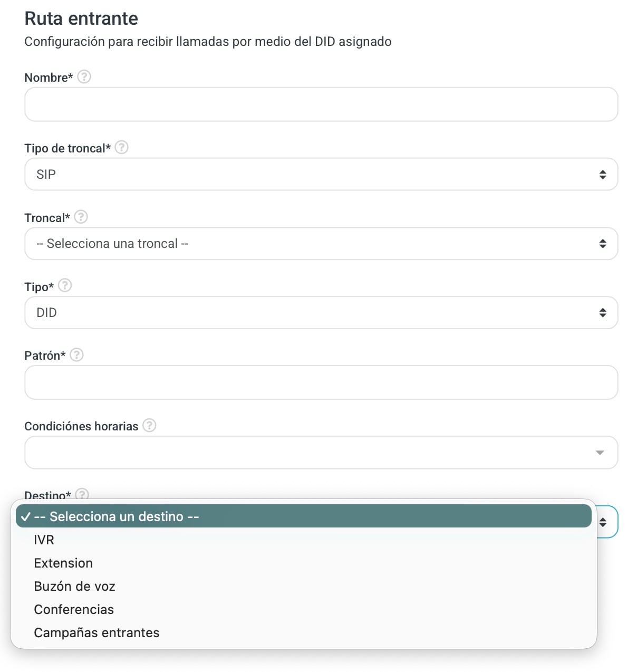Expand the Condiciónes horarias selector
The image size is (637, 672).
(321, 453)
